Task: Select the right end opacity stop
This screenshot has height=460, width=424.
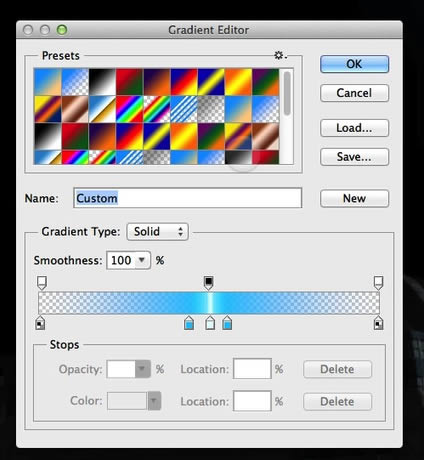Action: click(378, 283)
